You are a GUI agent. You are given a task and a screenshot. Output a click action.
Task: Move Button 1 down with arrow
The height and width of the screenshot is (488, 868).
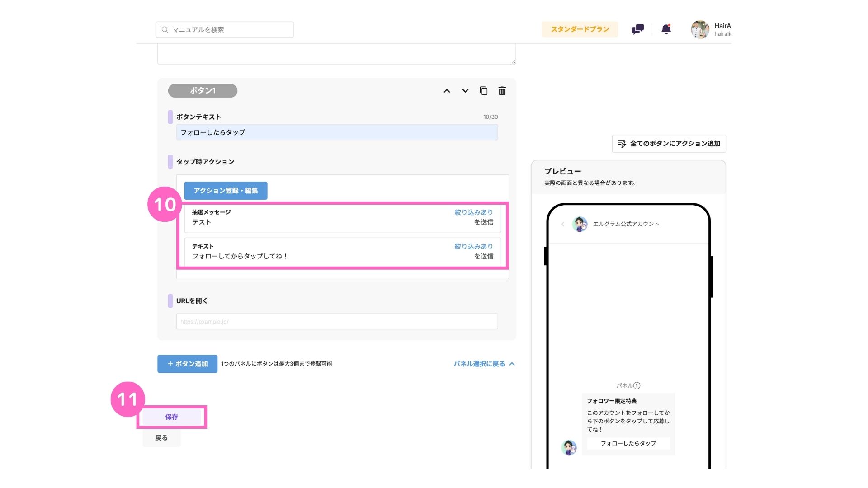click(x=465, y=91)
